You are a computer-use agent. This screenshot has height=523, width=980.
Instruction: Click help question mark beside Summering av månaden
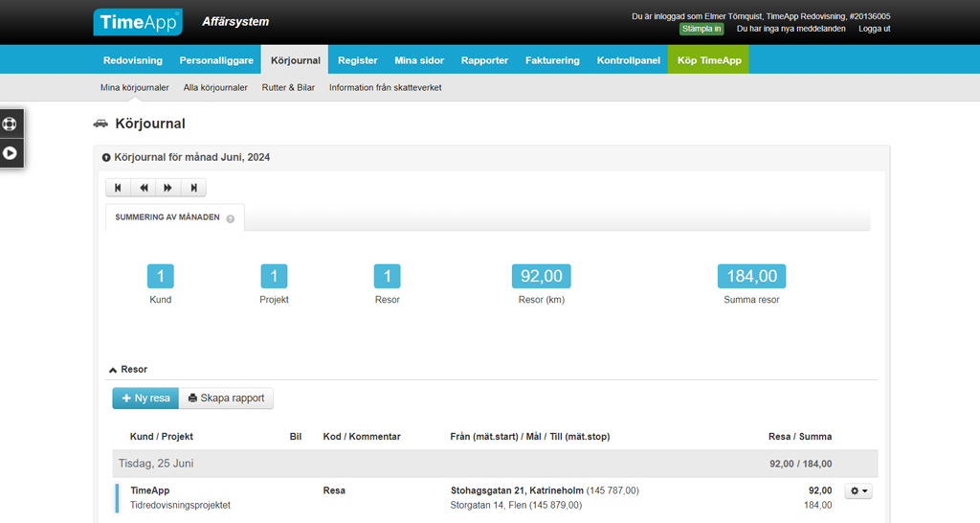pyautogui.click(x=231, y=218)
